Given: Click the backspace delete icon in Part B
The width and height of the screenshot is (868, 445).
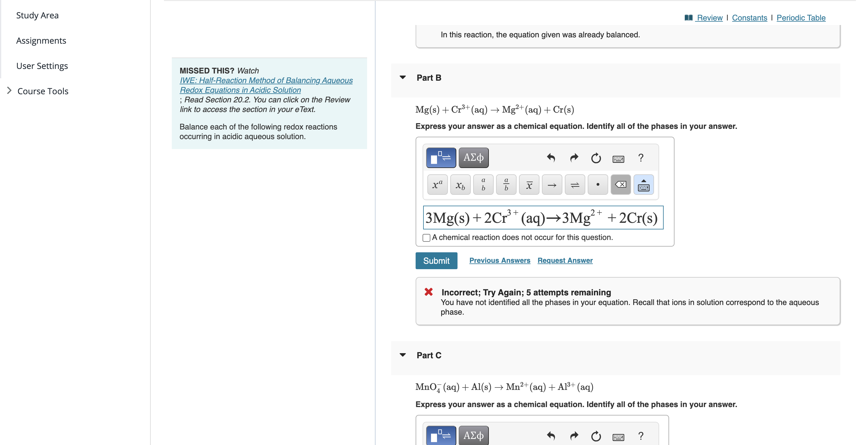Looking at the screenshot, I should [620, 185].
